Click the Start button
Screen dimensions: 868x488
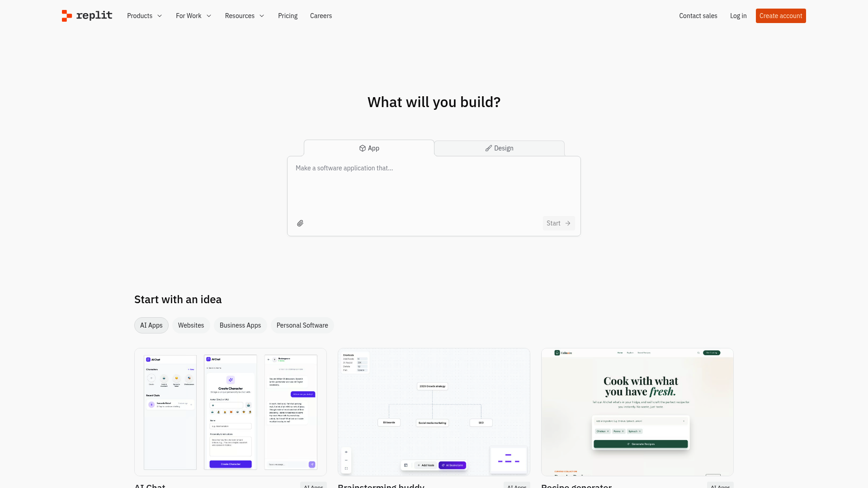tap(559, 223)
